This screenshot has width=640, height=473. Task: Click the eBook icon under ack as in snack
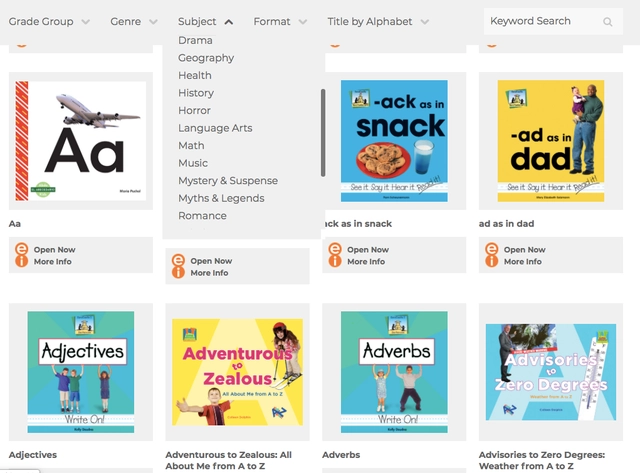tap(335, 255)
